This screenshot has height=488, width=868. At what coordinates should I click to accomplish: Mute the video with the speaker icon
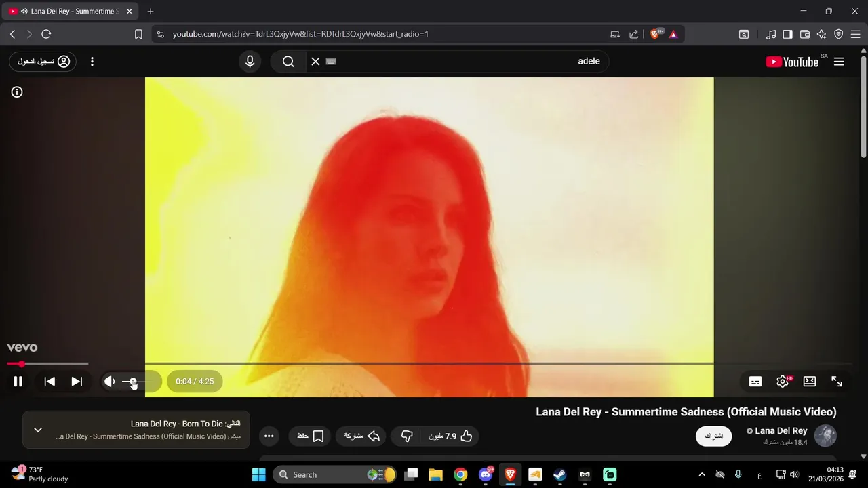tap(109, 382)
